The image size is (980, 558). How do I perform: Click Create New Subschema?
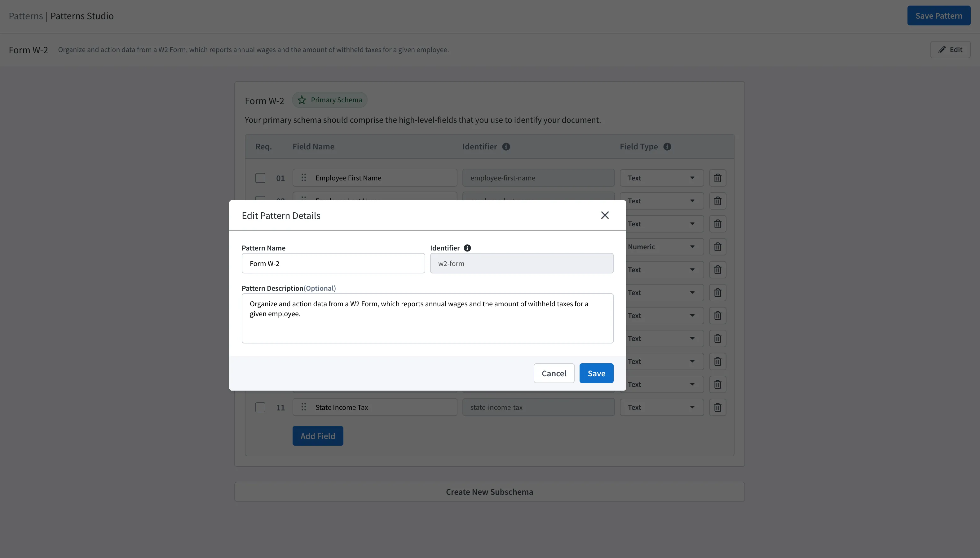pyautogui.click(x=489, y=492)
